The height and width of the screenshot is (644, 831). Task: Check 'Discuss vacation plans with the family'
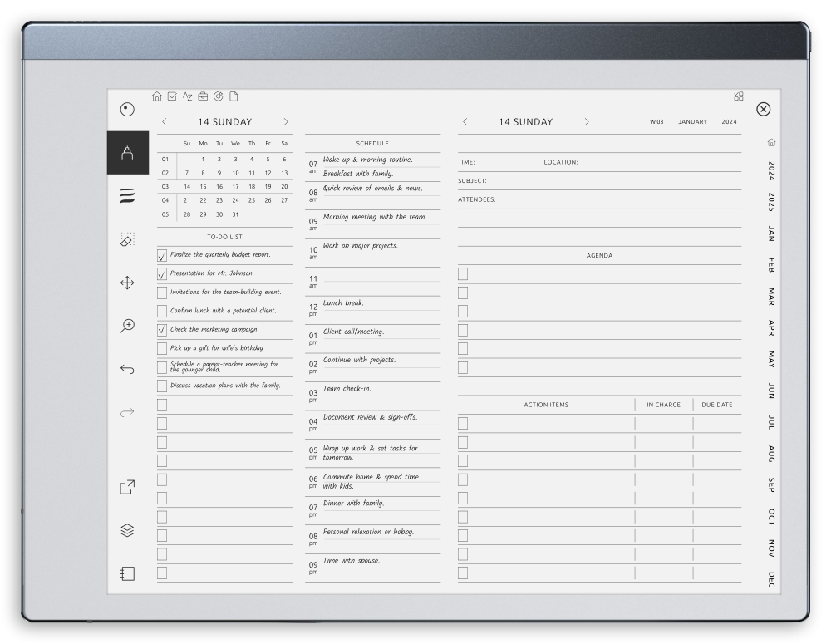(x=162, y=386)
